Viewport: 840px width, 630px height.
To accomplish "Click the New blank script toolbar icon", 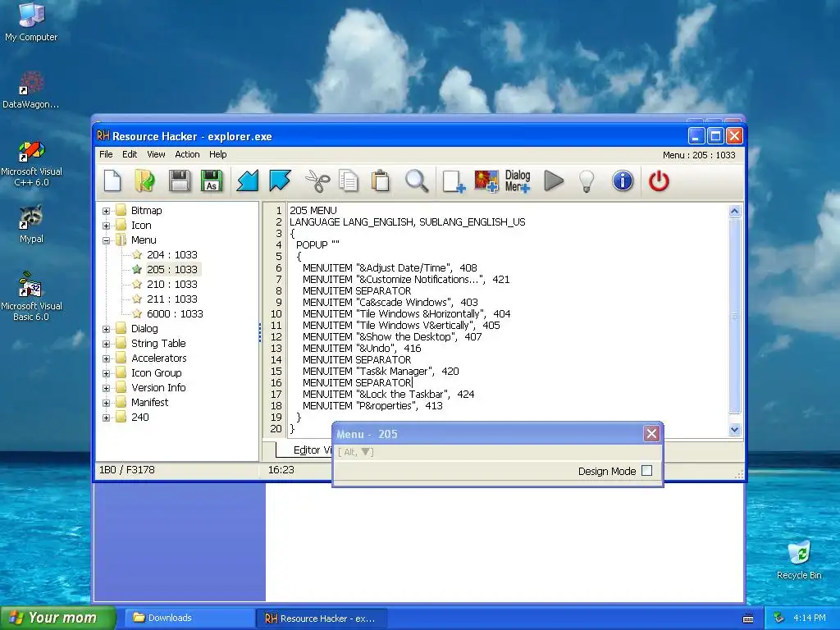I will [112, 180].
